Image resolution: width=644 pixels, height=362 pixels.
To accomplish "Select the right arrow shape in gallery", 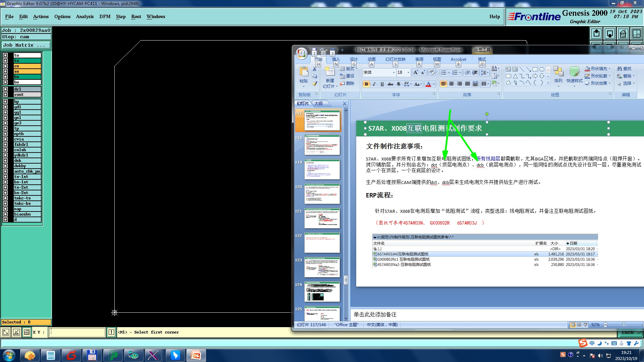I will tap(535, 76).
